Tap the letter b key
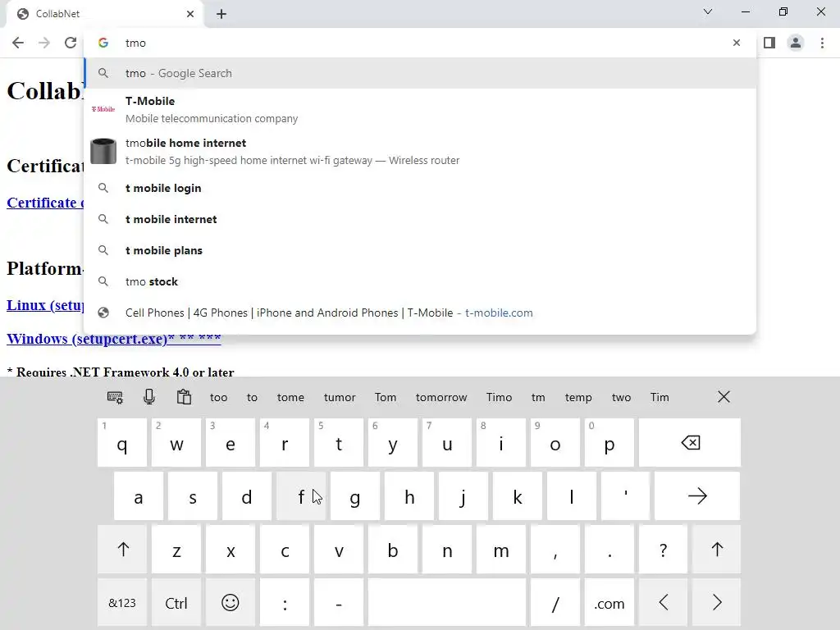The height and width of the screenshot is (630, 840). [393, 549]
